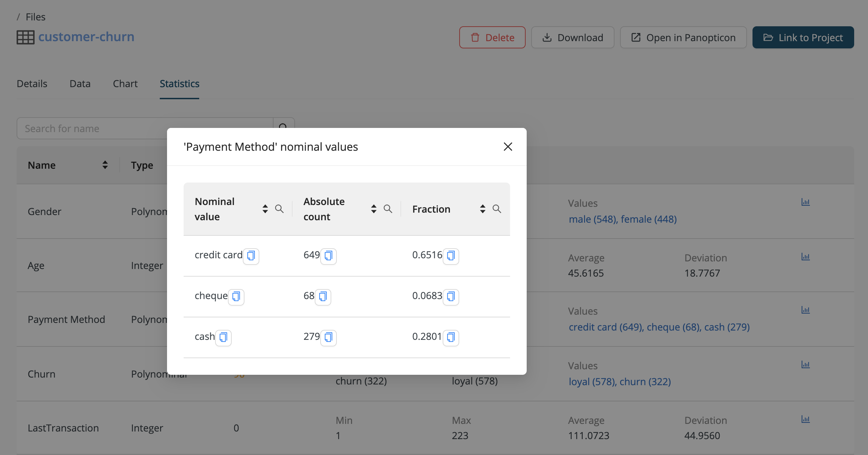
Task: Copy the absolute count 279
Action: pyautogui.click(x=328, y=337)
